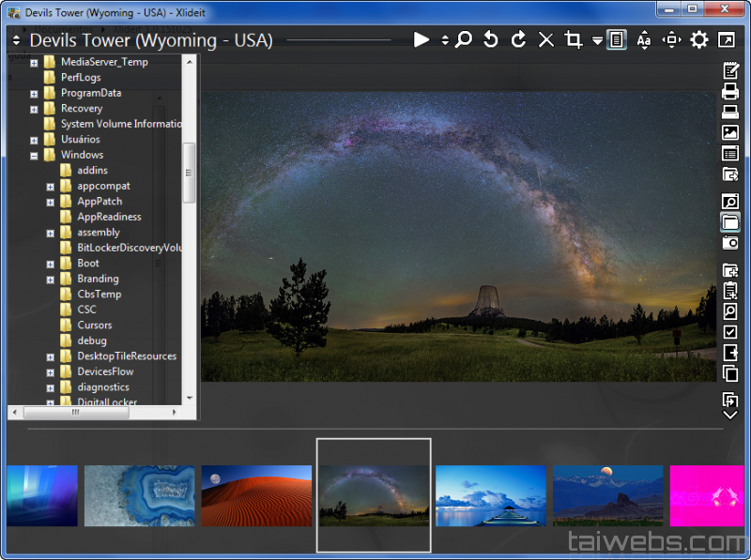Expand the ProgramData folder node
The width and height of the screenshot is (751, 560).
35,93
